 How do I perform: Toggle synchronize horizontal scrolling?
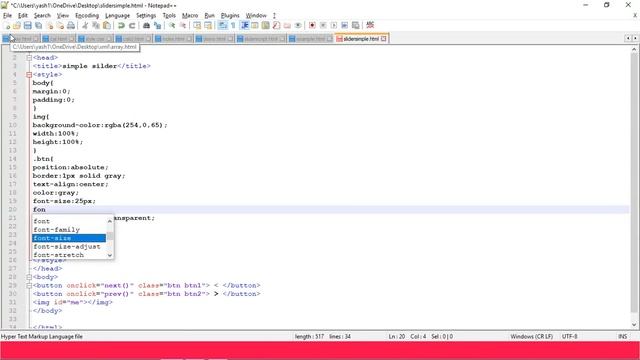(208, 25)
